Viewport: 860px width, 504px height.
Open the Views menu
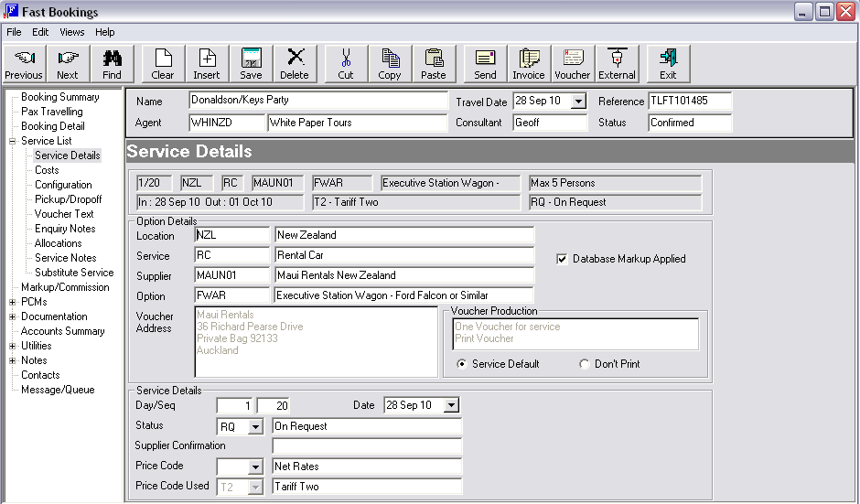pos(72,32)
